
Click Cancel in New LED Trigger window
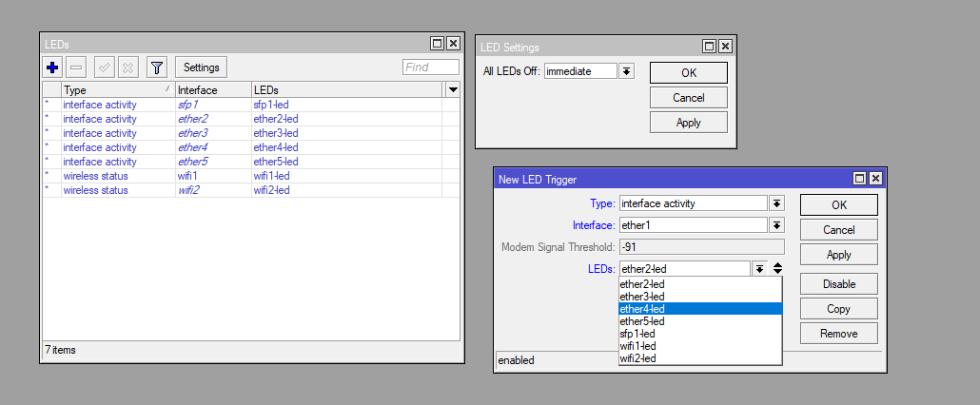click(839, 230)
